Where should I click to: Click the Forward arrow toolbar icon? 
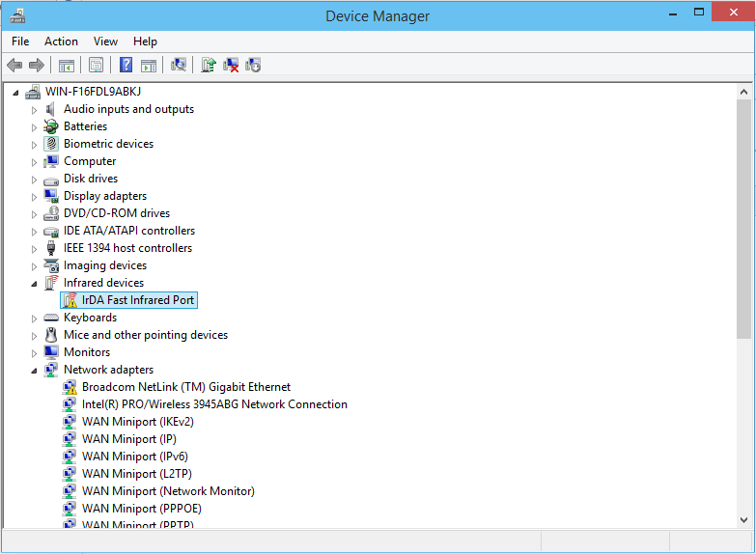coord(37,65)
